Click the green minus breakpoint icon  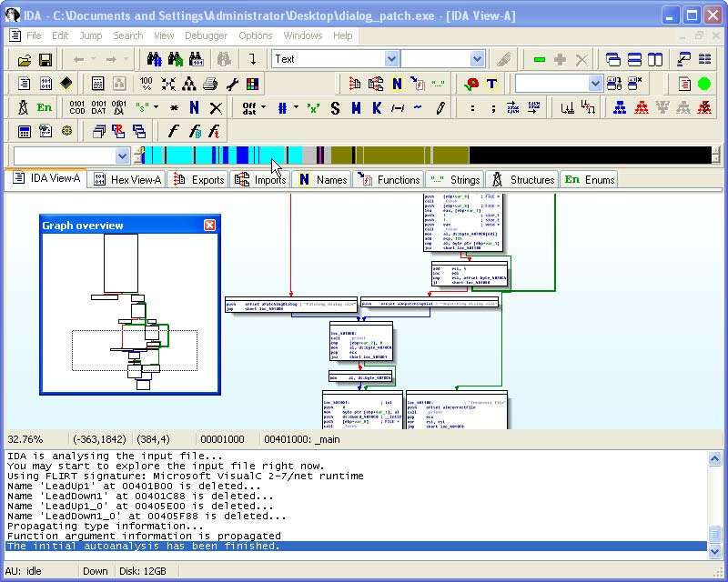[539, 59]
